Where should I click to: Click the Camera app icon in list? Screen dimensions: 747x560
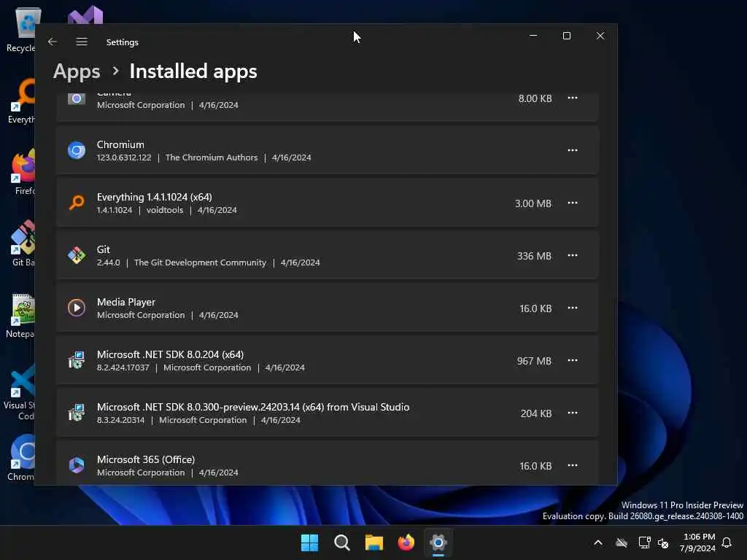[x=76, y=98]
